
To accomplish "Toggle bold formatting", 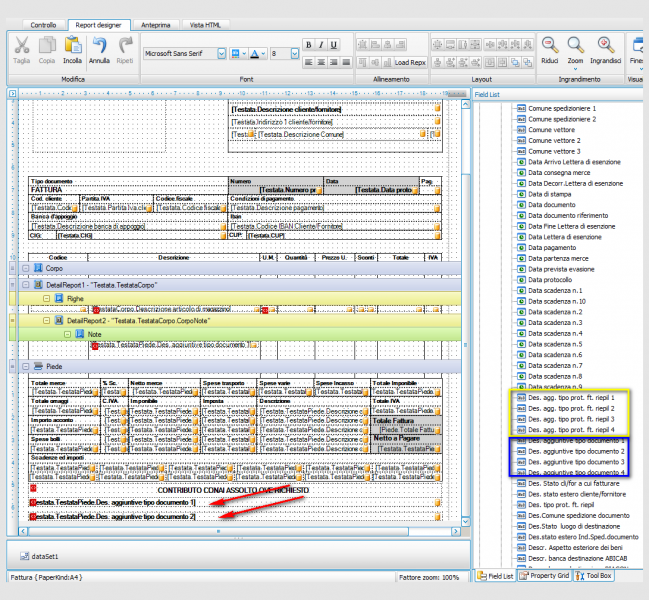I will click(x=308, y=45).
